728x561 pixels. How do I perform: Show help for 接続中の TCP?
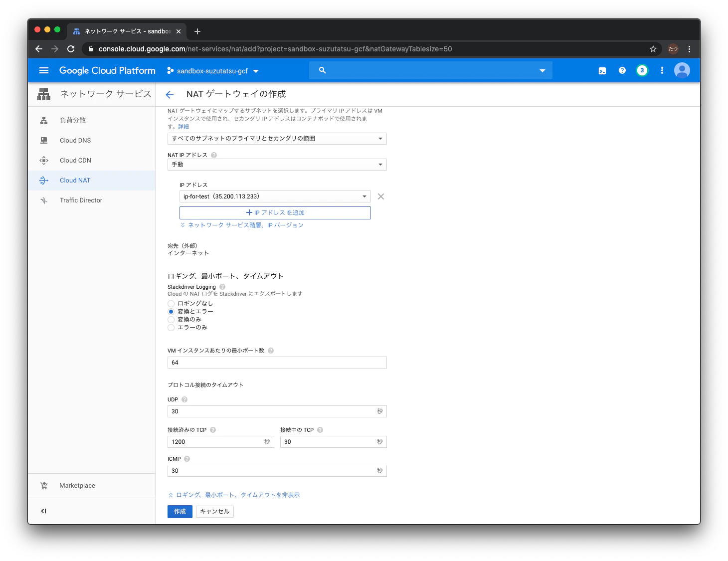320,430
